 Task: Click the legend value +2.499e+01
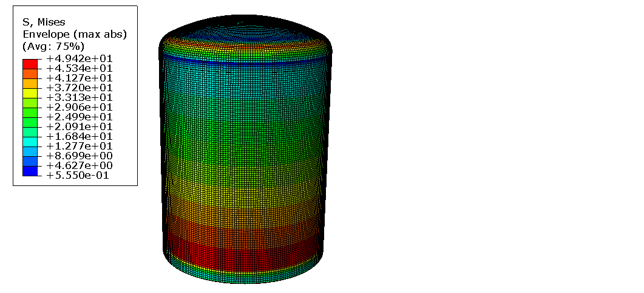[x=80, y=117]
